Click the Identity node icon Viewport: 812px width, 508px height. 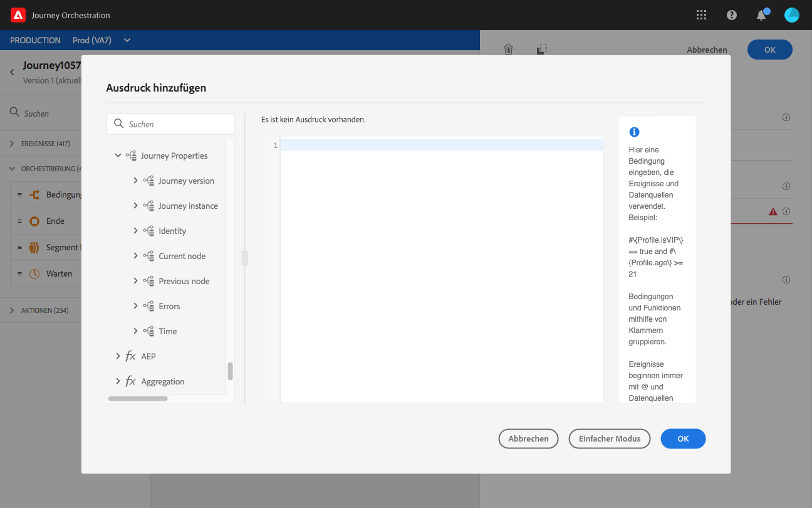click(148, 231)
